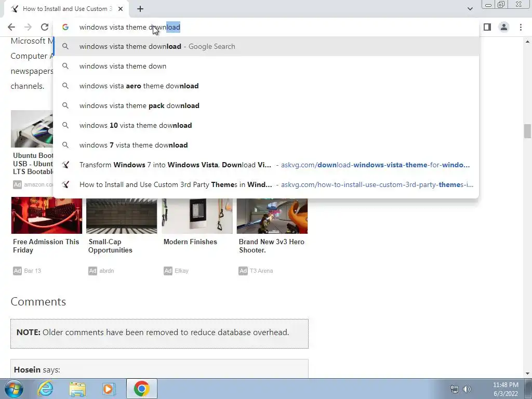The image size is (532, 399).
Task: Click the 'Small-Cap Opportunities' headline
Action: [110, 246]
